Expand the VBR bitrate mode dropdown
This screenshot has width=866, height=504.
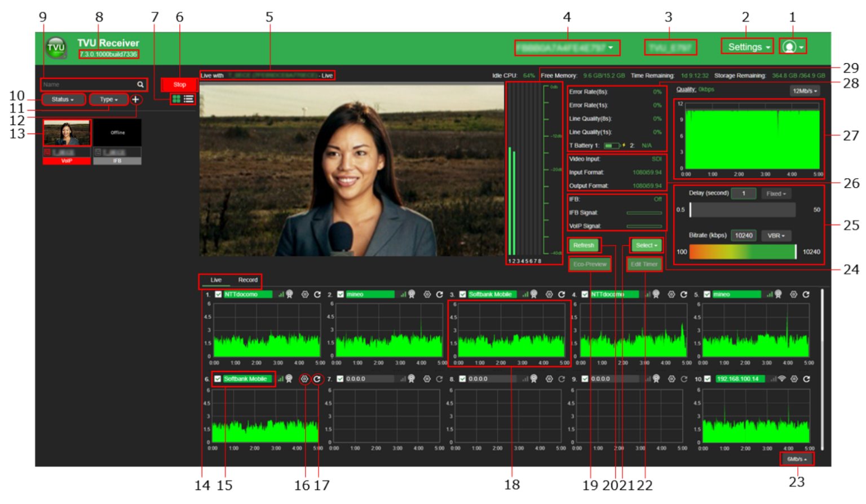coord(776,236)
